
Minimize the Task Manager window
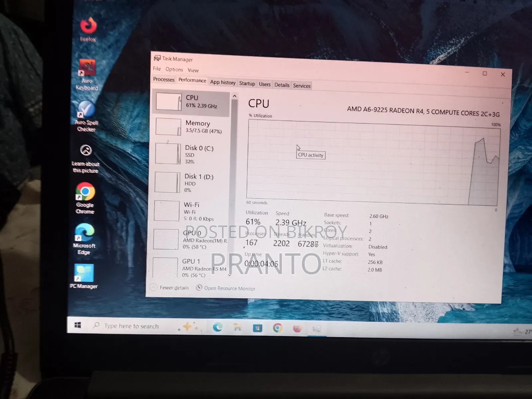pos(467,72)
